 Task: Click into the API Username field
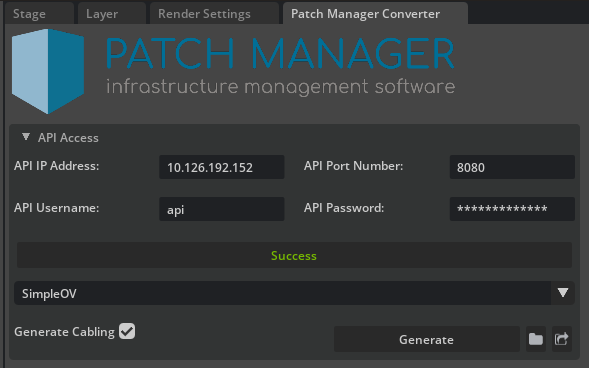coord(222,209)
